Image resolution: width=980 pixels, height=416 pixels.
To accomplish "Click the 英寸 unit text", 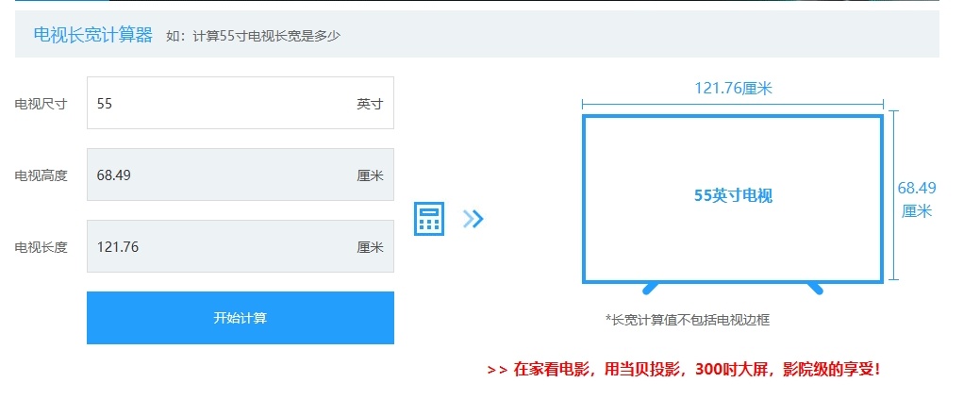I will (x=370, y=104).
